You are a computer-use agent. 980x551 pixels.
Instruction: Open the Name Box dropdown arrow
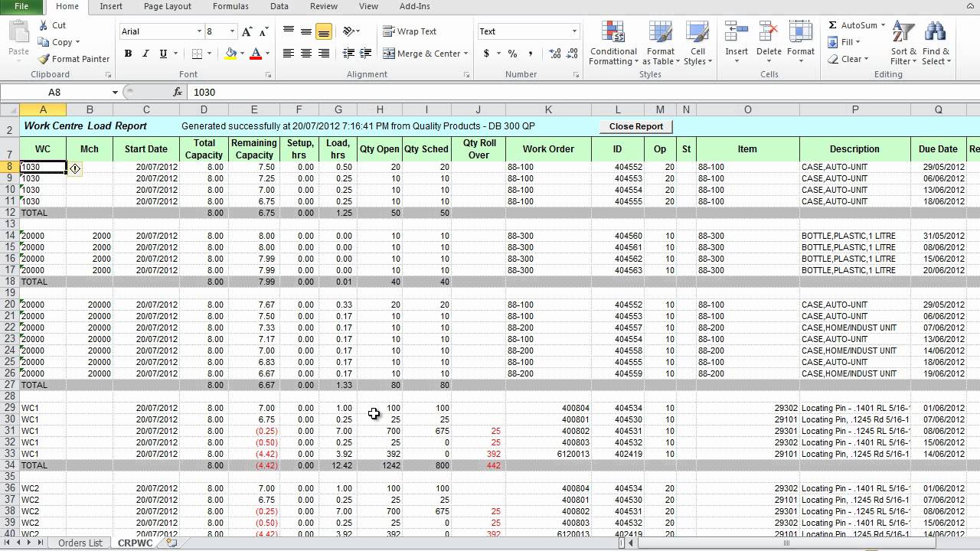pos(116,92)
